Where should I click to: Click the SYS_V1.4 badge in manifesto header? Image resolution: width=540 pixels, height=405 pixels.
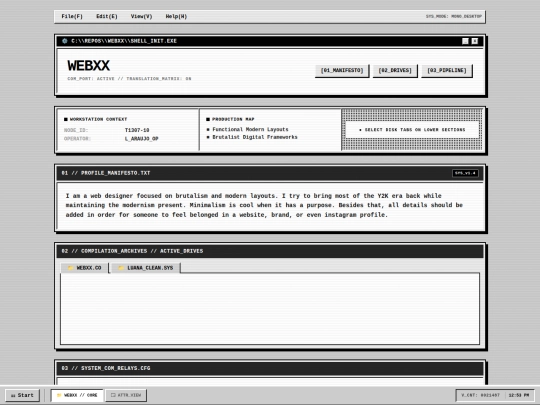click(465, 173)
